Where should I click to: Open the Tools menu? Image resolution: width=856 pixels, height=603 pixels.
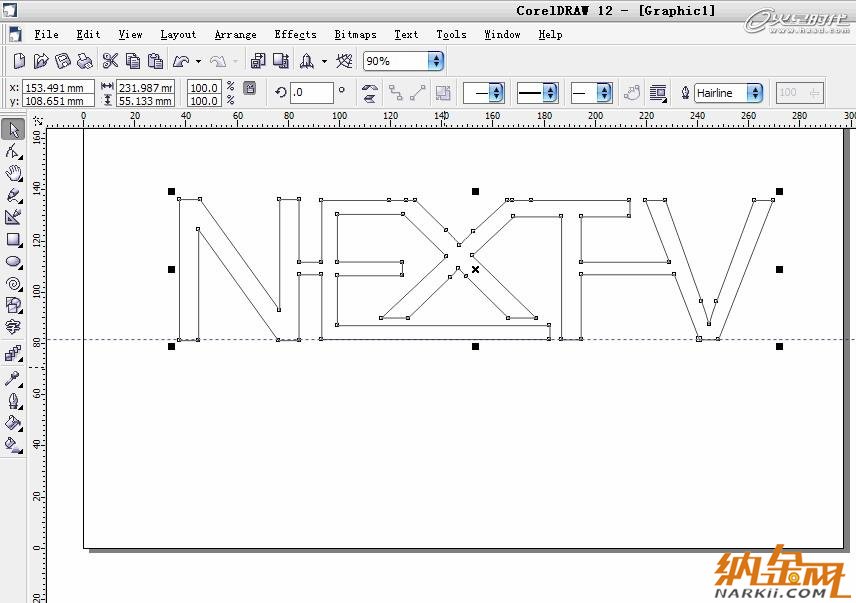click(x=451, y=34)
